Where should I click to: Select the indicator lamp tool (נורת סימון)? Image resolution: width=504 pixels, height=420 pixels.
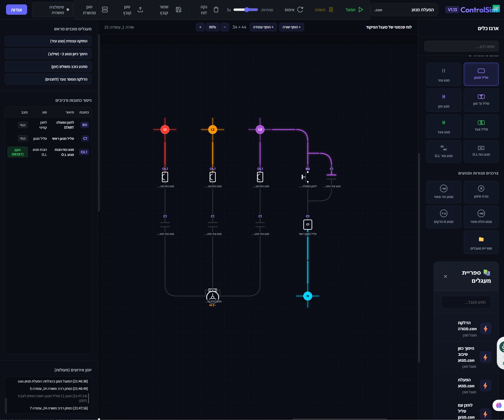click(481, 192)
